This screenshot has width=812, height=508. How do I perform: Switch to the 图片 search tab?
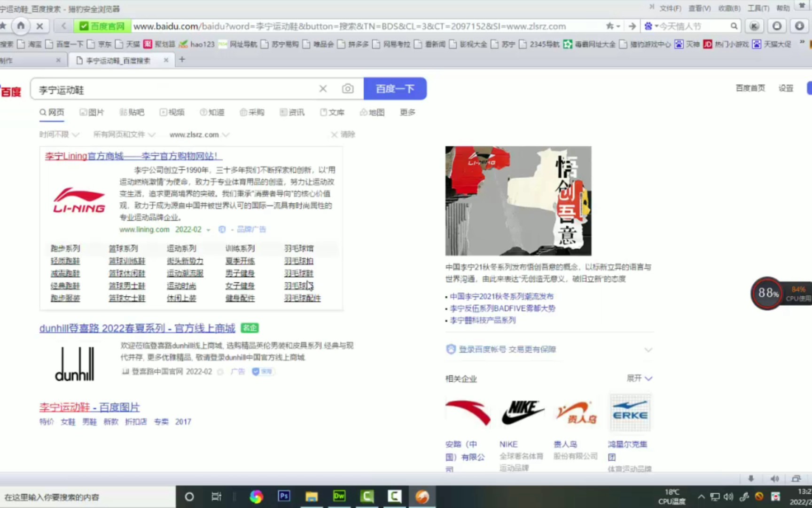coord(92,112)
